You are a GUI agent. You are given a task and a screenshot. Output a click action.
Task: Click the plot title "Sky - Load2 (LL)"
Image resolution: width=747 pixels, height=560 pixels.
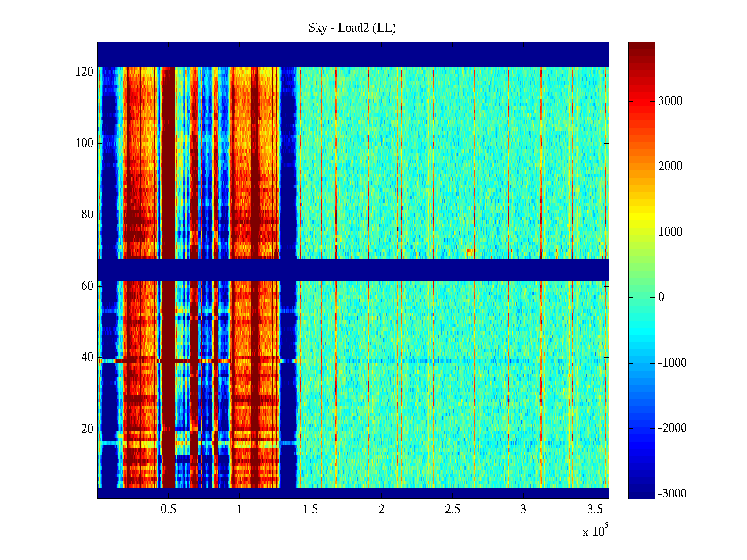click(352, 28)
